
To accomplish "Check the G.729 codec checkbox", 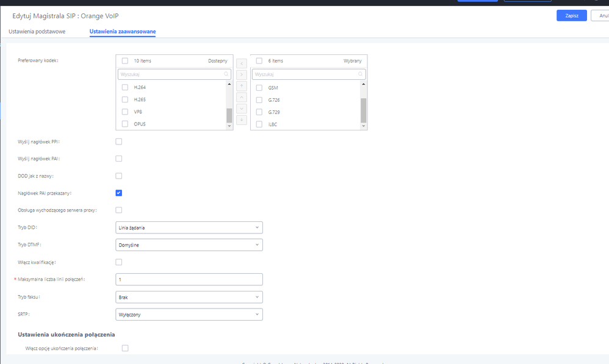I will [x=259, y=112].
